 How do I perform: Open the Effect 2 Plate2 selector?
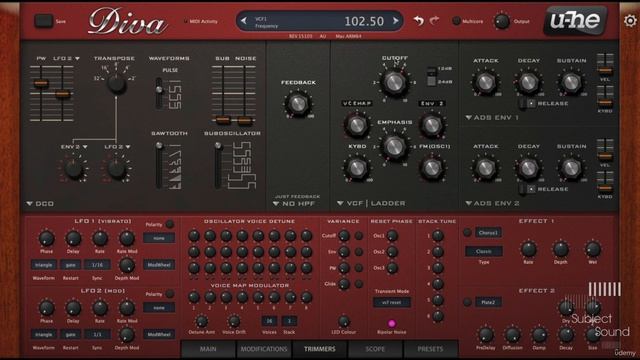(x=488, y=302)
